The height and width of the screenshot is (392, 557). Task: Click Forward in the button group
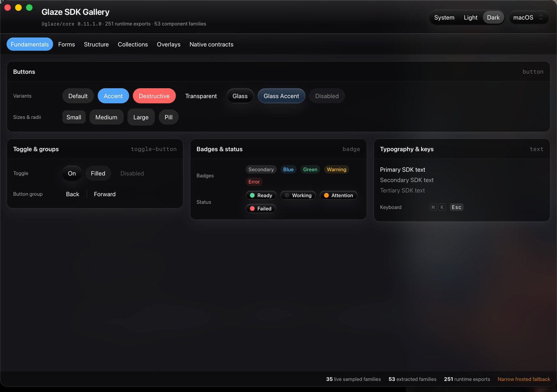105,194
